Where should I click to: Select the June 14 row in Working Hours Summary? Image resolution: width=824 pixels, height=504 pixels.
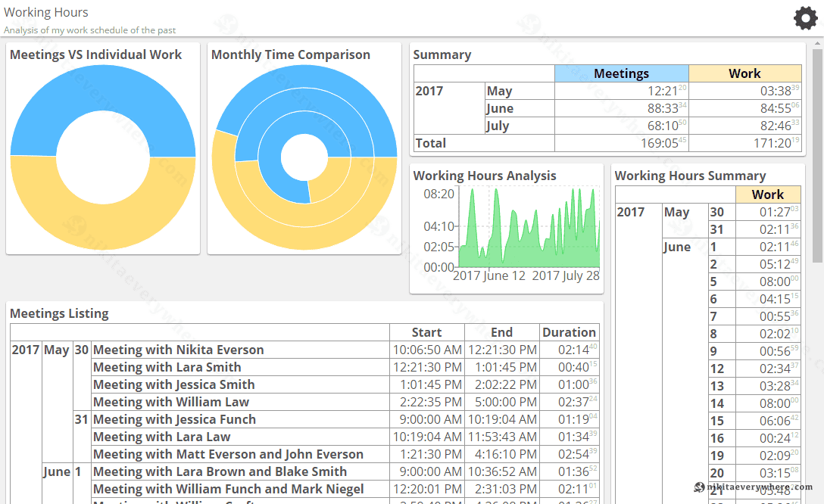717,403
